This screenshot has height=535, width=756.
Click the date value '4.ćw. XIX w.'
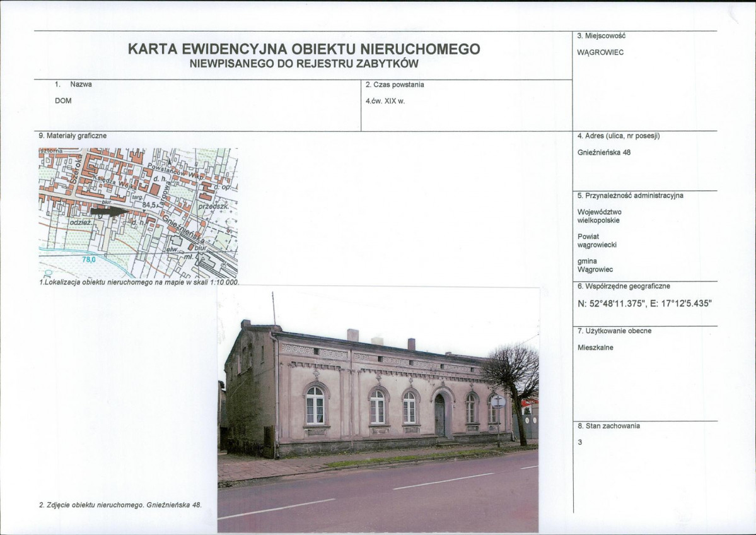click(385, 102)
